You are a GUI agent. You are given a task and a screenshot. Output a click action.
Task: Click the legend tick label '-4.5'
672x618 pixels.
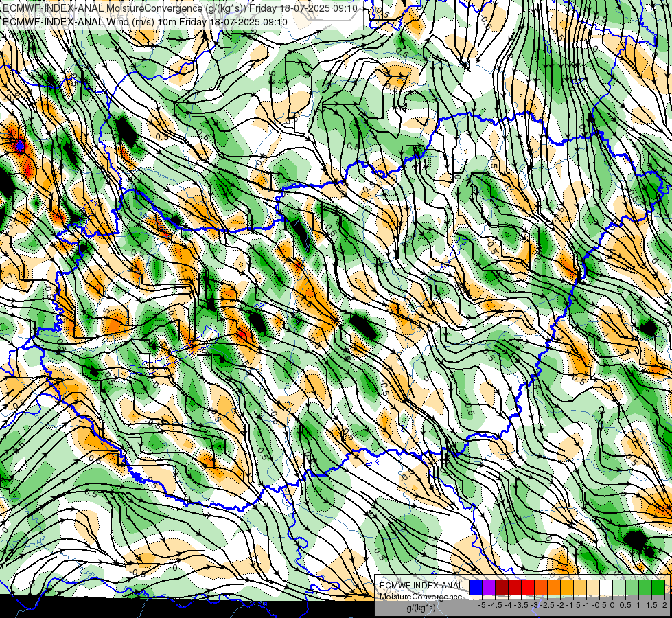point(495,605)
